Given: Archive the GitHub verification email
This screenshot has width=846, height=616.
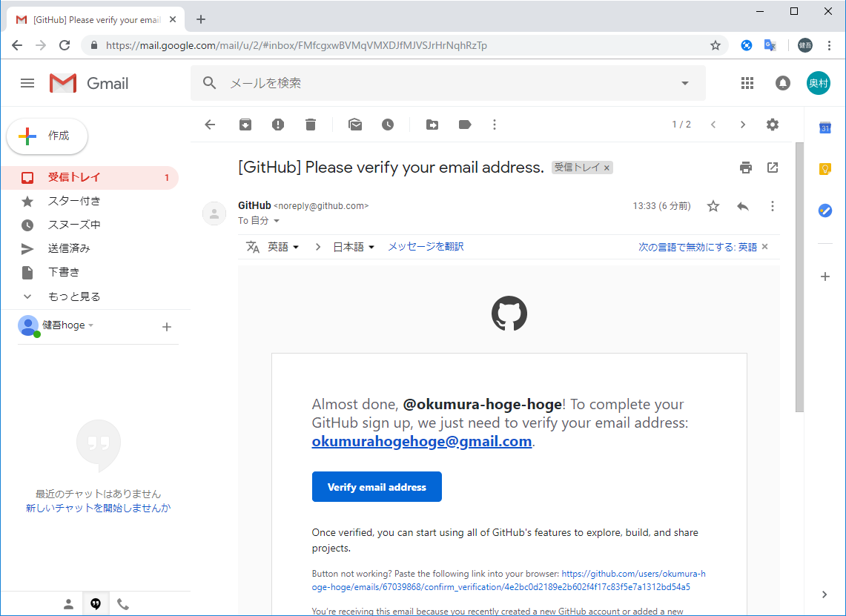Looking at the screenshot, I should click(x=245, y=125).
